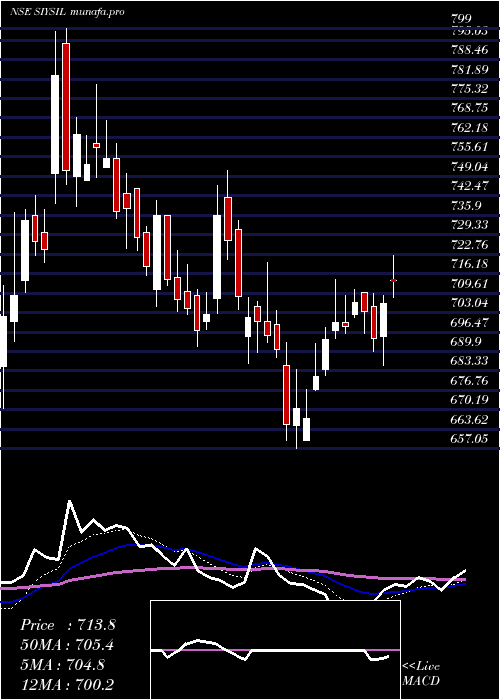Select the 768.75 price axis label
The image size is (500, 700).
click(469, 108)
